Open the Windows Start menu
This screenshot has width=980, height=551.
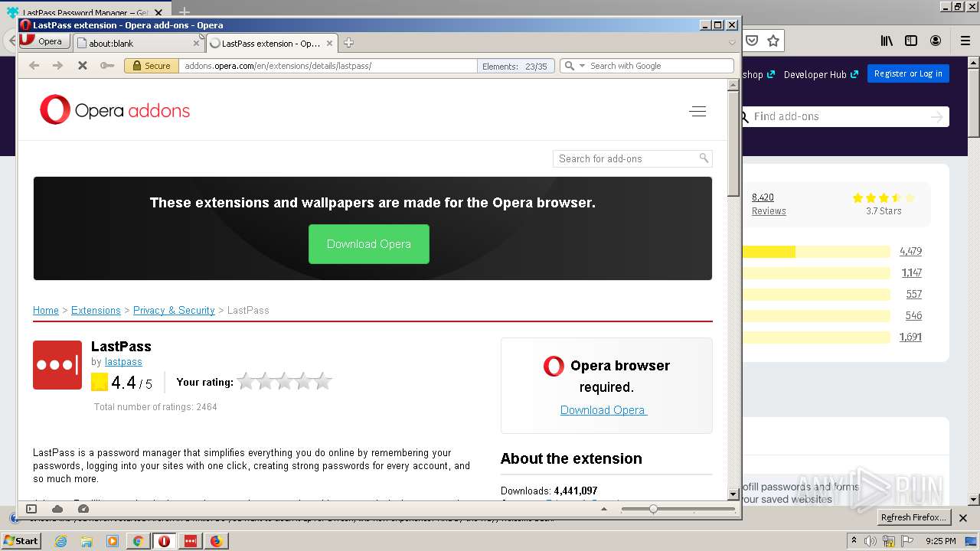(x=21, y=540)
